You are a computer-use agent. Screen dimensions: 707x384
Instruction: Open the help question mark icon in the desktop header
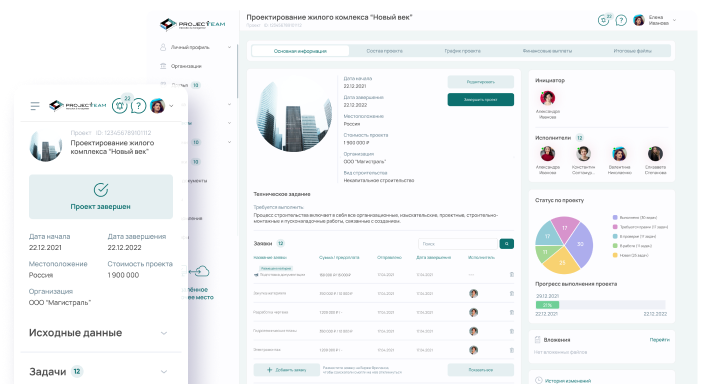click(x=621, y=20)
